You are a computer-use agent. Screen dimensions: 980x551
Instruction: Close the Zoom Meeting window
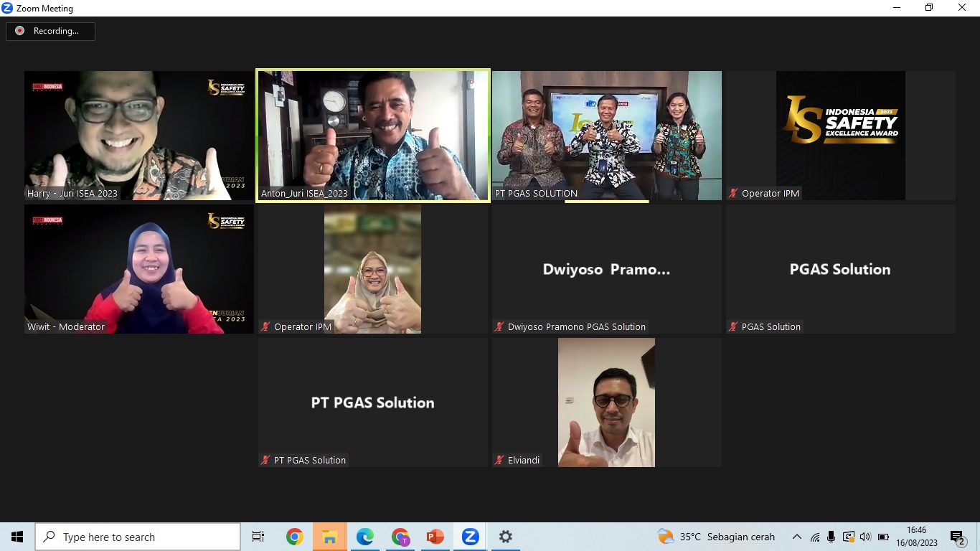(962, 8)
